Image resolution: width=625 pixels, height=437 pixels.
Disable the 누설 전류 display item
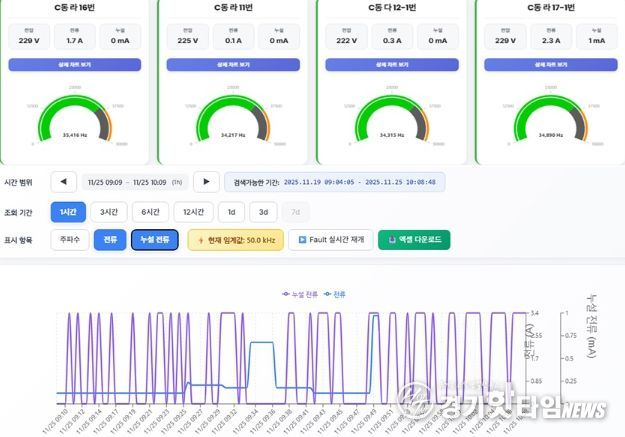point(154,240)
